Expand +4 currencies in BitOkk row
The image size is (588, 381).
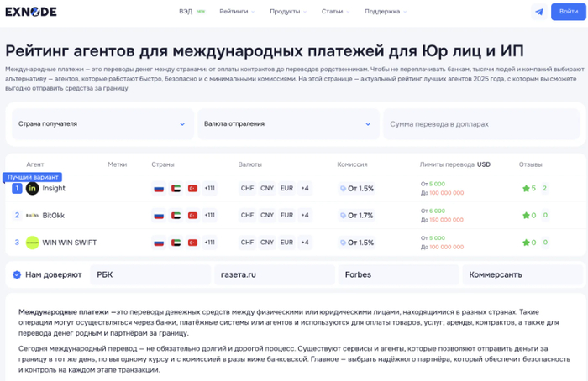click(305, 216)
